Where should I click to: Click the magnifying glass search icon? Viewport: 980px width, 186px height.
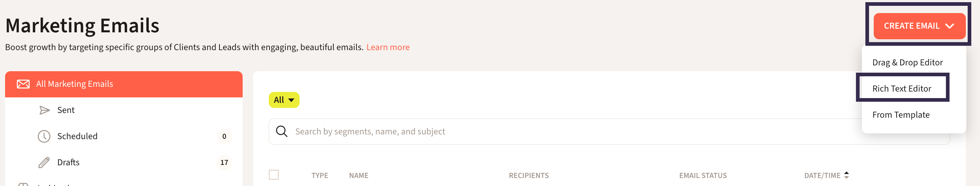(281, 132)
